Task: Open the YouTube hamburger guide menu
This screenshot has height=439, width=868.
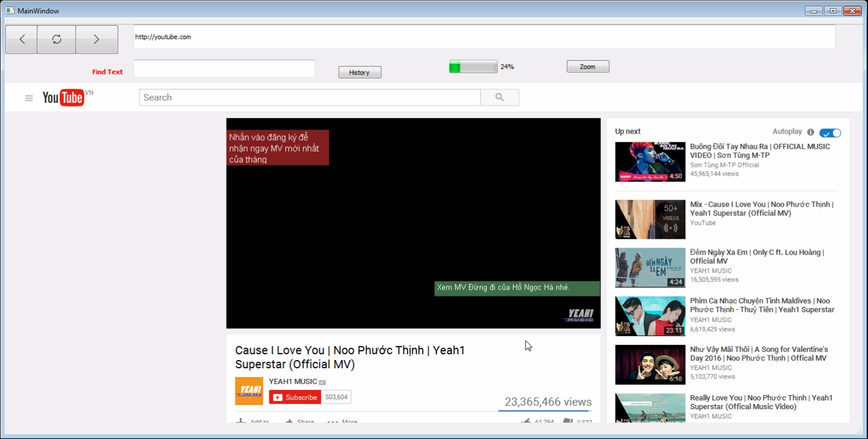Action: [x=29, y=98]
